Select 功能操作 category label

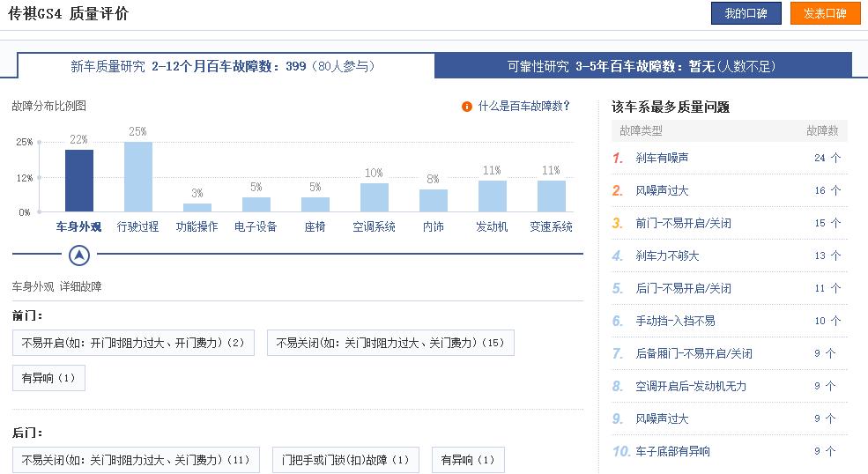point(197,226)
